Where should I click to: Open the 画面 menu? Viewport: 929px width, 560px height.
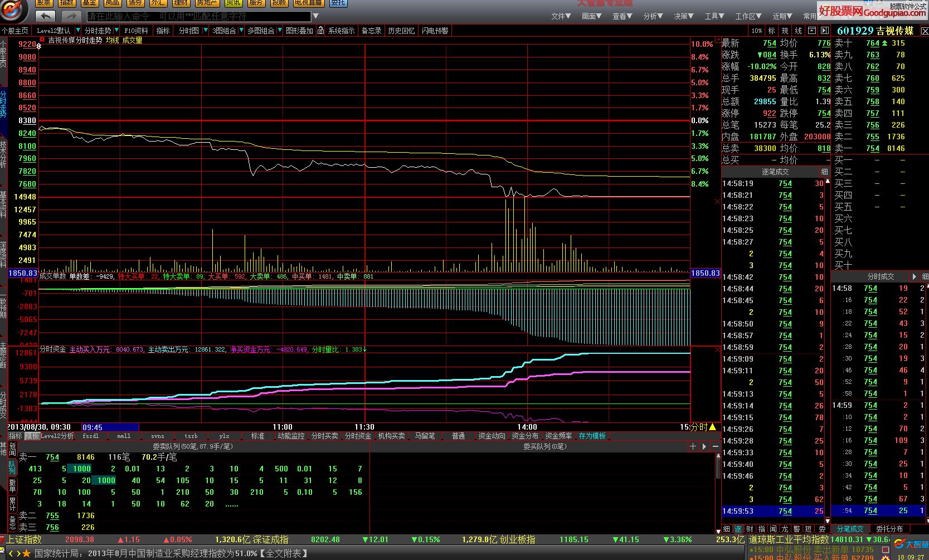pyautogui.click(x=592, y=17)
